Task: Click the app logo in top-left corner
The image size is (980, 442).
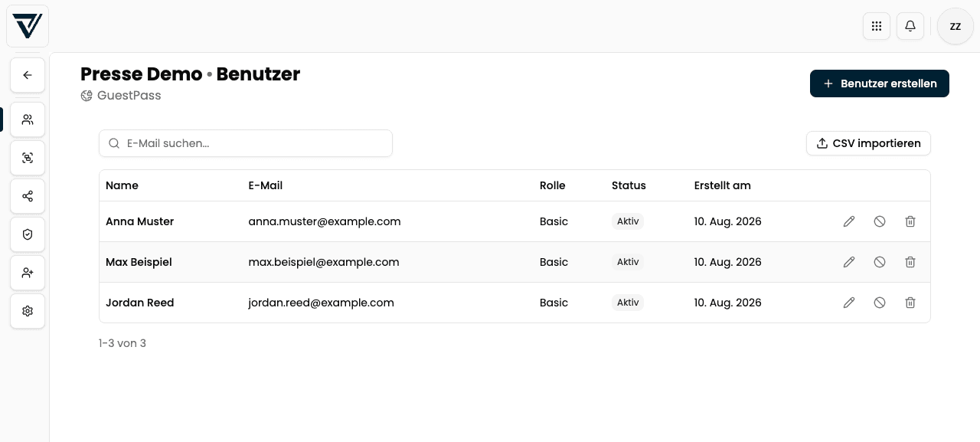Action: (x=28, y=25)
